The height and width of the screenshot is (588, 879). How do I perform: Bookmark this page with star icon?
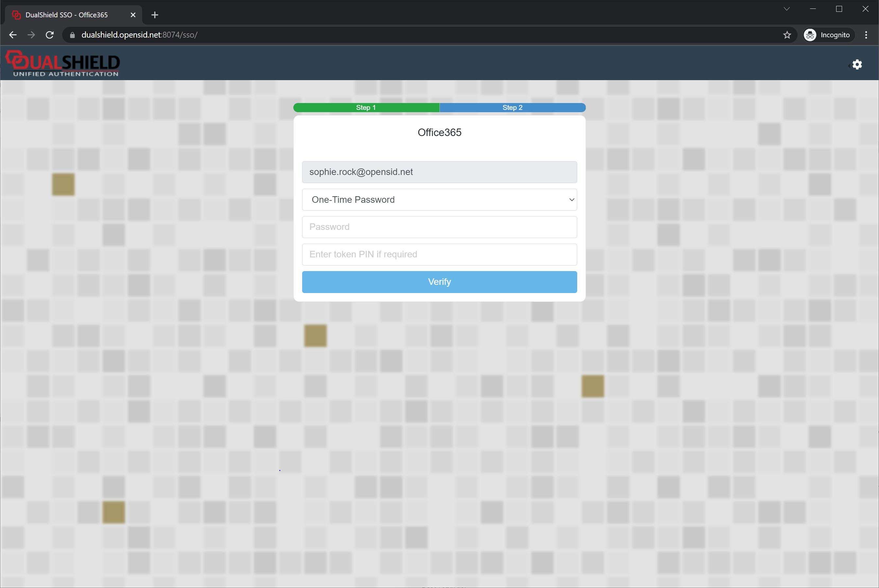[x=787, y=35]
